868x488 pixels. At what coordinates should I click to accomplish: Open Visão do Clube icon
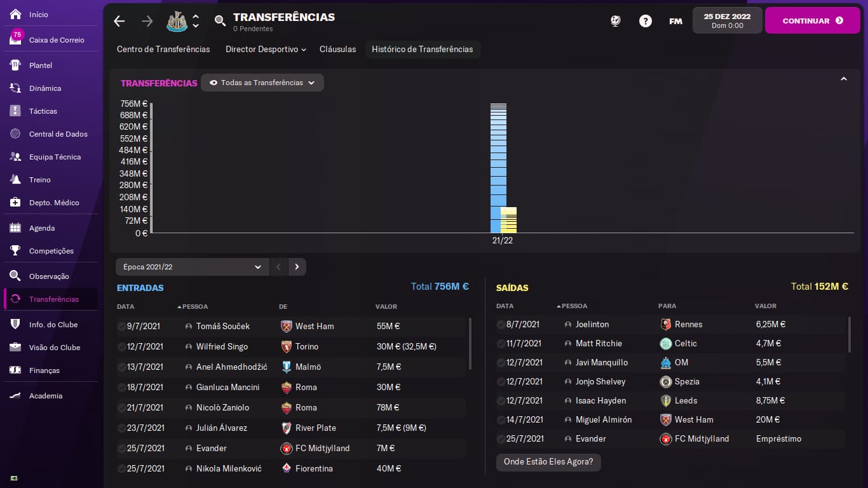click(x=16, y=347)
